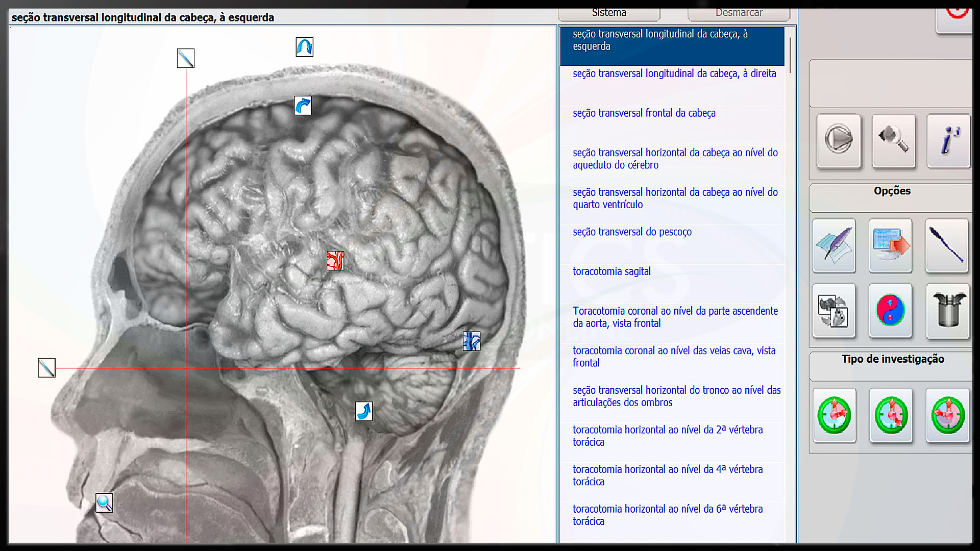Click the metal trash bin icon
The height and width of the screenshot is (551, 980).
[948, 311]
